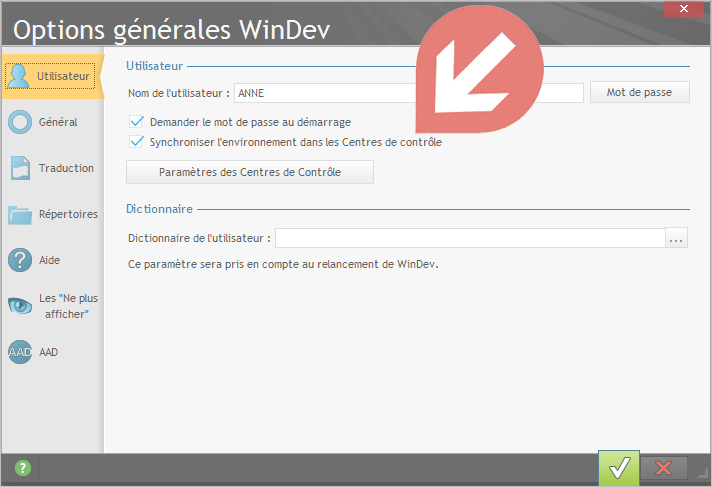Select the Utilisateur tab

click(x=53, y=76)
